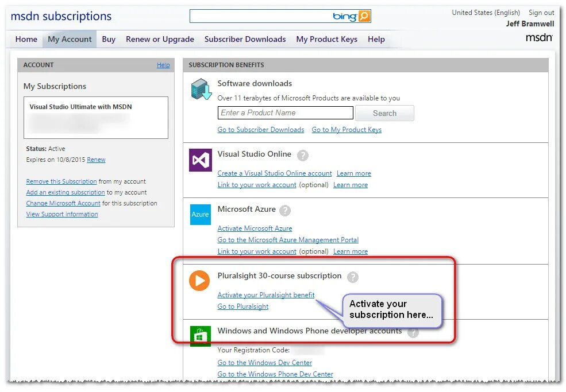Viewport: 566px width, 392px height.
Task: Open help tooltip beside Visual Studio Online
Action: click(302, 156)
